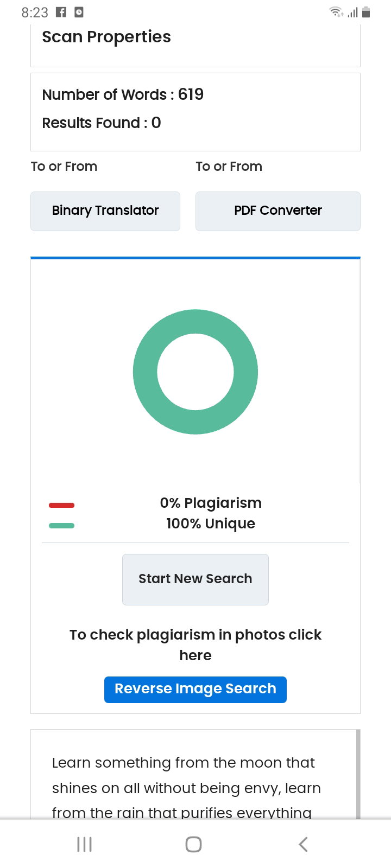Click Start New Search button

(195, 579)
